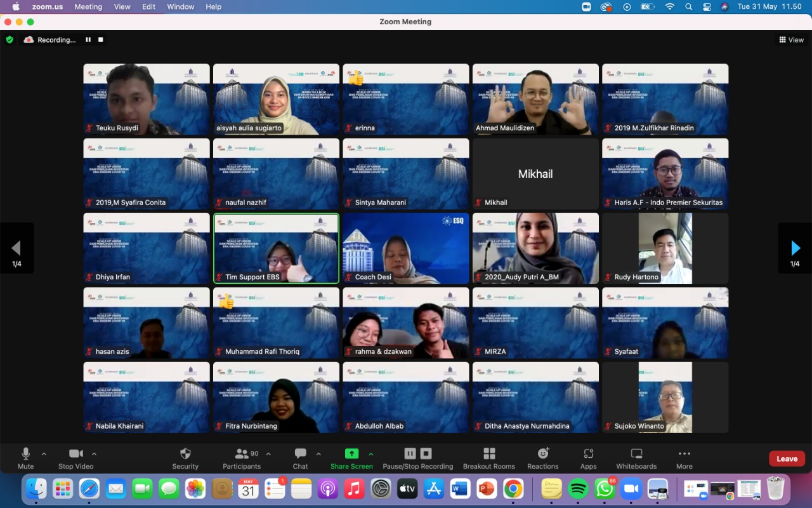
Task: Open Breakout Rooms
Action: [x=489, y=454]
